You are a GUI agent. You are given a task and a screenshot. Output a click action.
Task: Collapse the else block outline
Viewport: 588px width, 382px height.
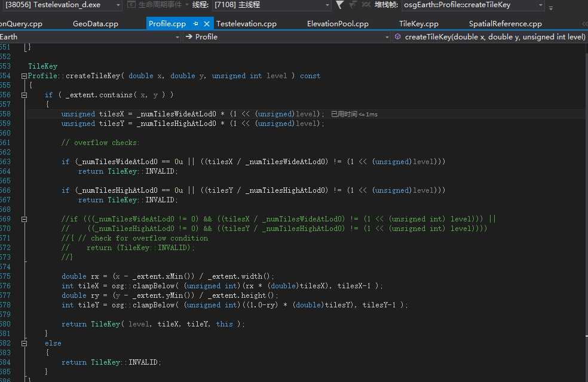[x=24, y=343]
